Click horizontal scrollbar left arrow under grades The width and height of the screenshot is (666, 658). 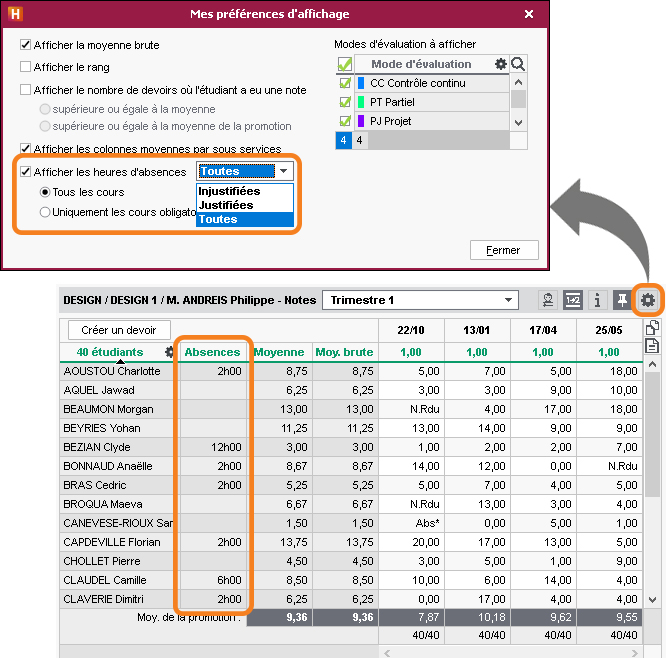(387, 653)
